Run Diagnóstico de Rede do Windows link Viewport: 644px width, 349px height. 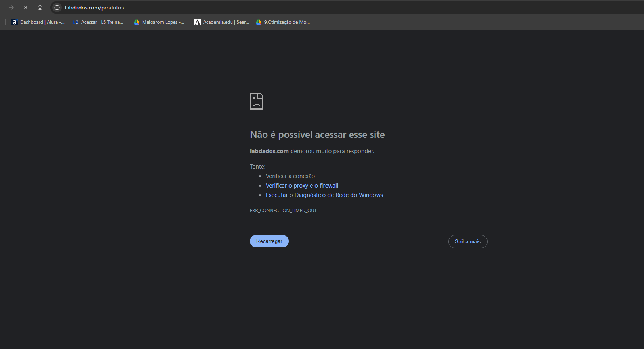click(324, 195)
